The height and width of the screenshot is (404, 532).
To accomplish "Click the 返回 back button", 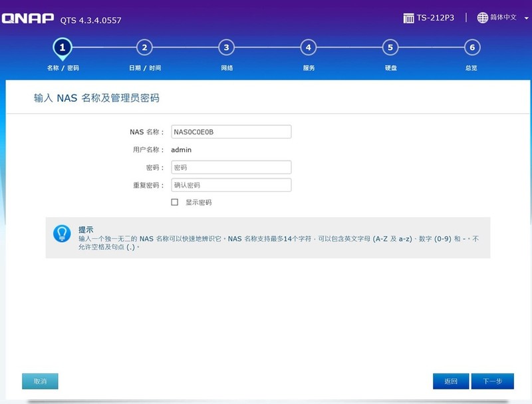I will click(451, 381).
